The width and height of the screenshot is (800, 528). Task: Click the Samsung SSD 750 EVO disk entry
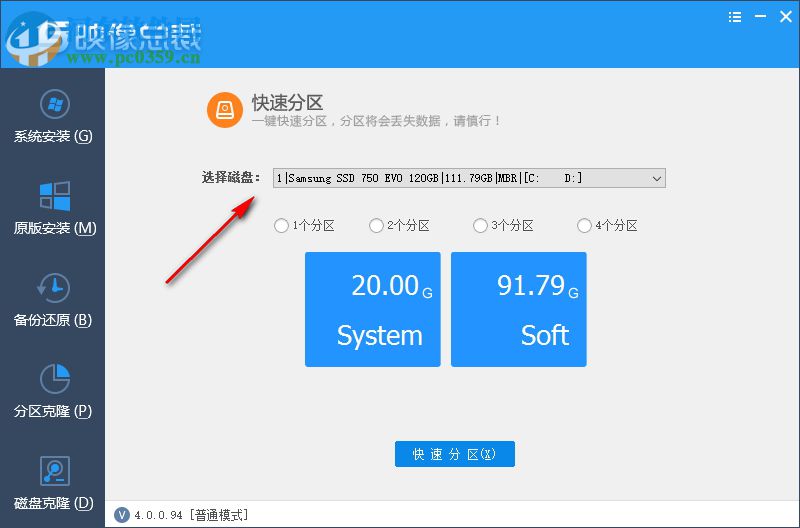click(469, 178)
